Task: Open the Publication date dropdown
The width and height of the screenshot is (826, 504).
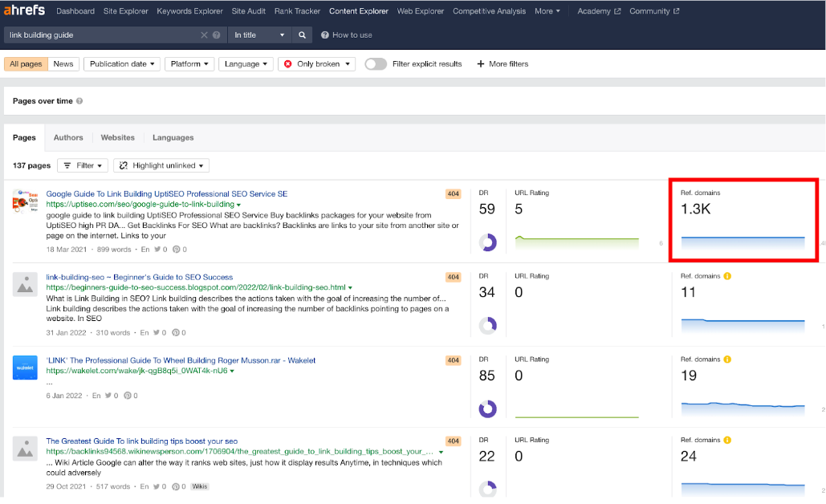Action: [121, 63]
